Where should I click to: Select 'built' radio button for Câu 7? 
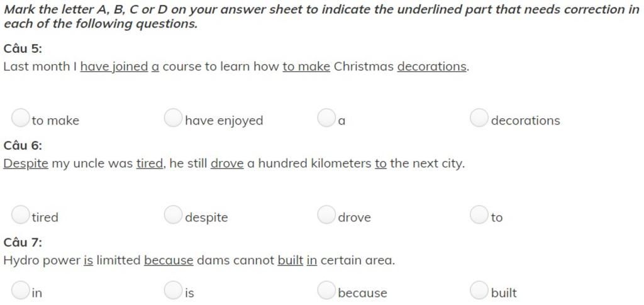click(479, 291)
